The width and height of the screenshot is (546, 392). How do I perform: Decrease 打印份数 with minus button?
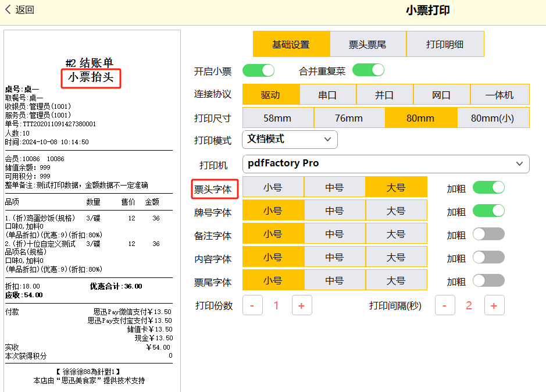click(252, 305)
